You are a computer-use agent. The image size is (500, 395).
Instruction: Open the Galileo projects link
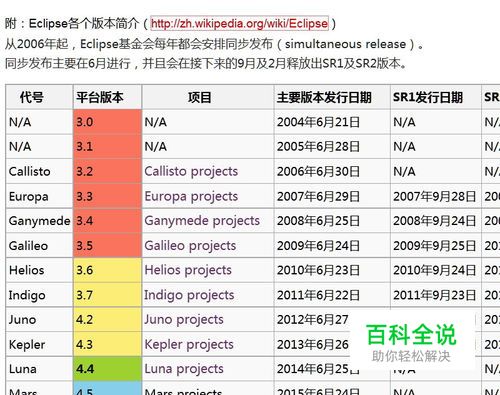pos(190,246)
